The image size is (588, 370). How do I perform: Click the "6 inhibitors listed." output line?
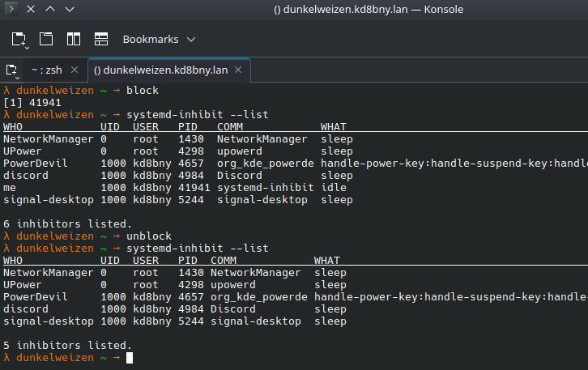pos(67,223)
